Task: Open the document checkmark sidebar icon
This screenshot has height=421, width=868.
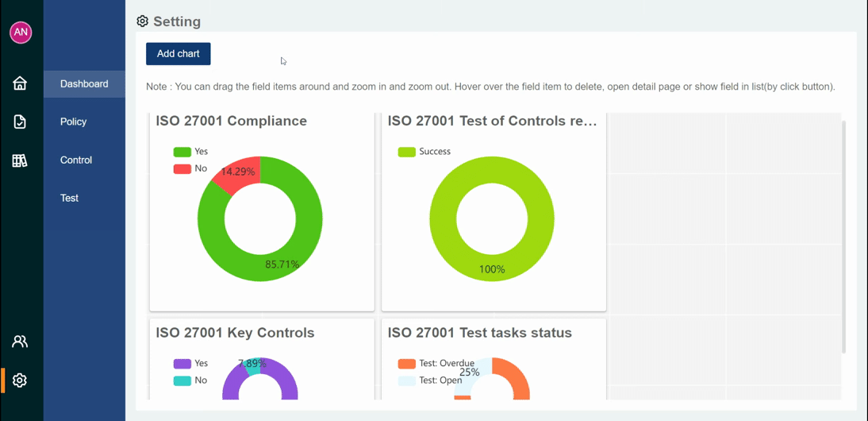Action: coord(20,122)
